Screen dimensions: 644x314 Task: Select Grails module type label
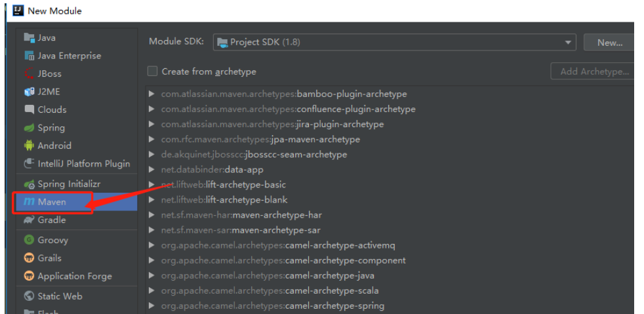pos(50,258)
